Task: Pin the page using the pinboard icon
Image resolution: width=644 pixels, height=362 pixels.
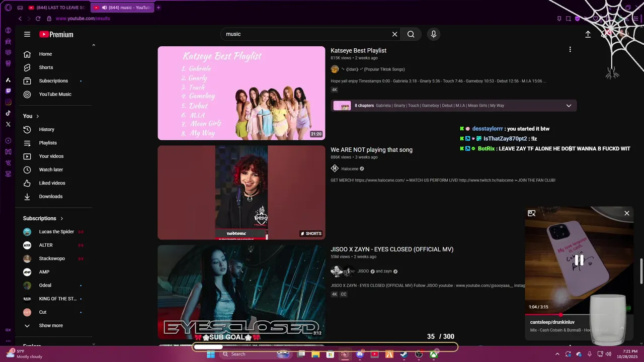Action: point(559,19)
